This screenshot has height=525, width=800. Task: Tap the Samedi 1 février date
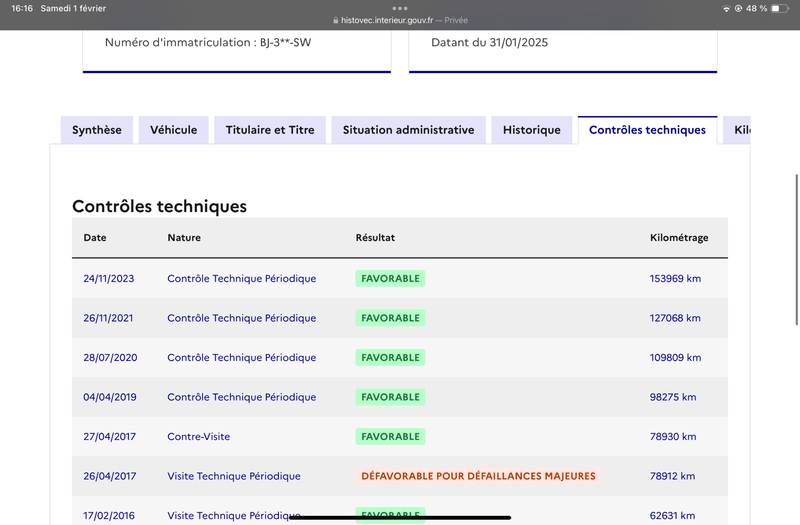(x=73, y=9)
